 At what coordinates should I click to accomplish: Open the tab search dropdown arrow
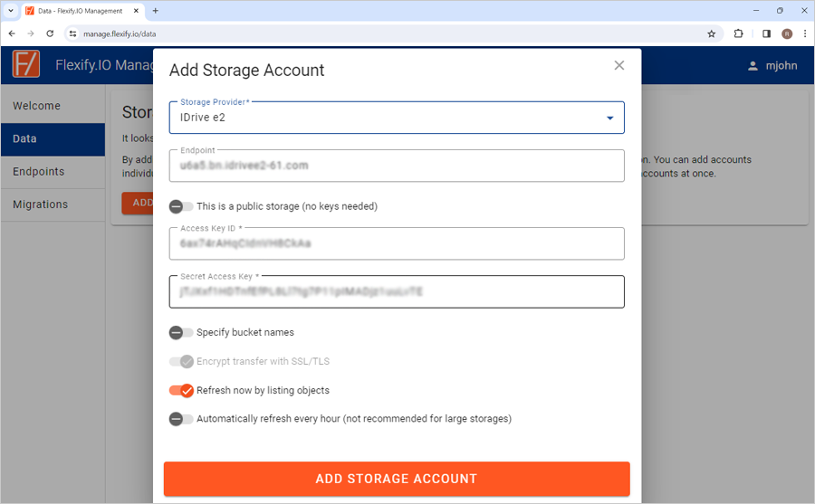click(10, 10)
